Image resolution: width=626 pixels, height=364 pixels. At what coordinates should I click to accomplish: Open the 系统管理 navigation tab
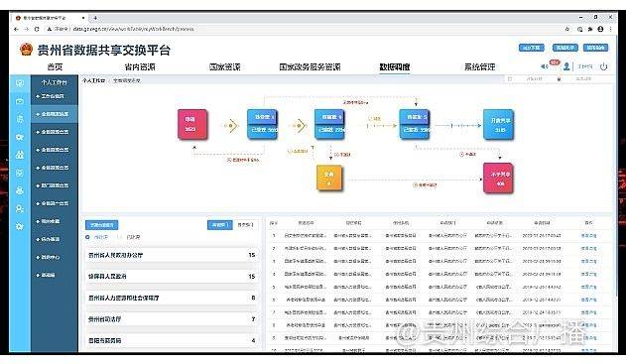479,66
